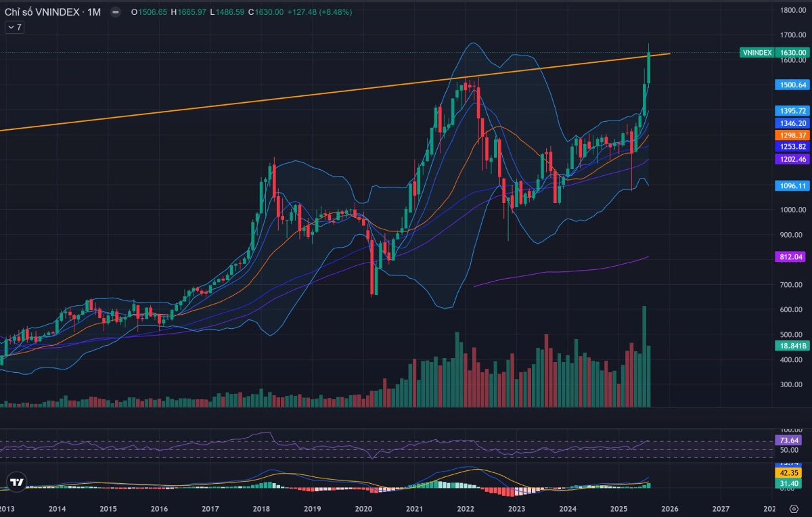Screen dimensions: 812x517
Task: Click the green 31.40 histogram label
Action: click(x=790, y=483)
